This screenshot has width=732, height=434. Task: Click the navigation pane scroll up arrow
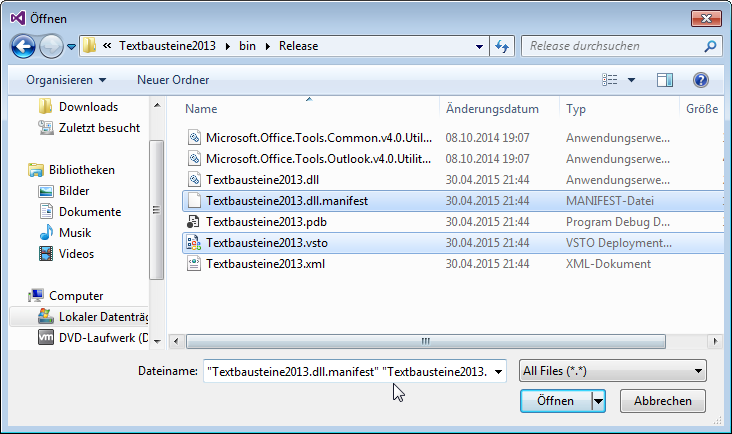pos(157,105)
